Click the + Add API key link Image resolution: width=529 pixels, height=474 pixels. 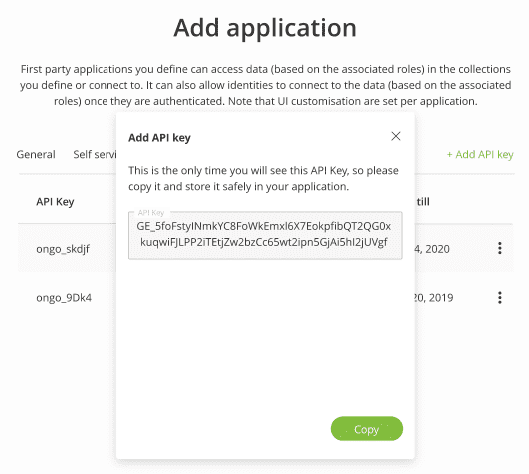[x=480, y=155]
